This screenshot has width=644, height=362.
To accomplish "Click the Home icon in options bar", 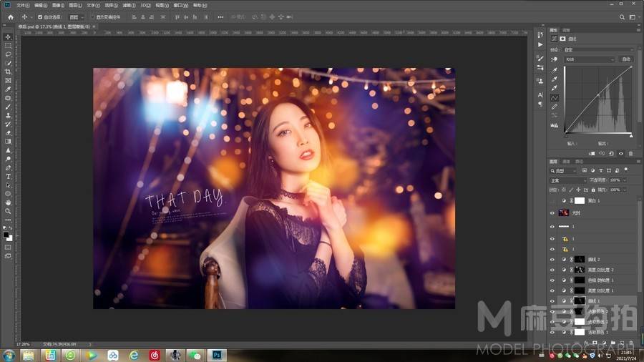I will [10, 16].
